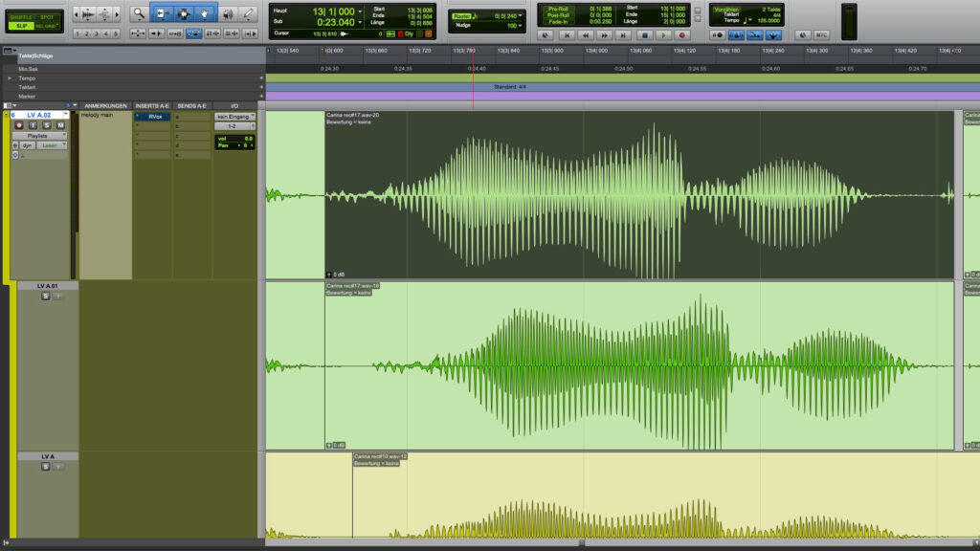Select the Trim tool
The image size is (980, 551).
coord(161,13)
